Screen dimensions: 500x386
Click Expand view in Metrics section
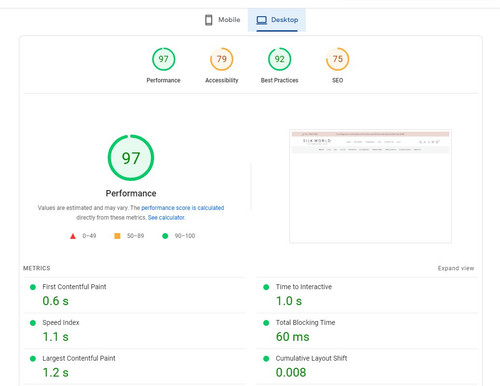coord(456,268)
